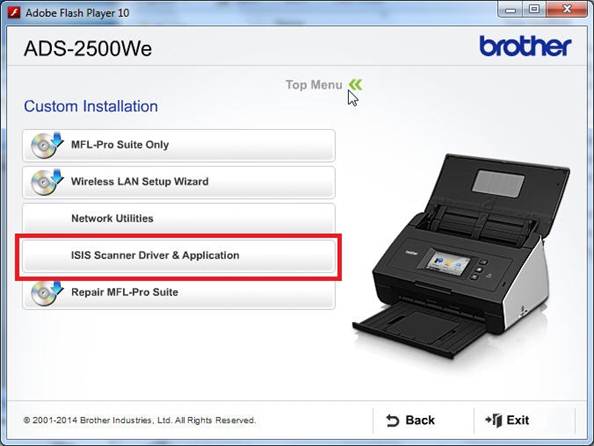Click the Adobe Flash Player title bar icon
This screenshot has height=446, width=594.
(x=14, y=13)
